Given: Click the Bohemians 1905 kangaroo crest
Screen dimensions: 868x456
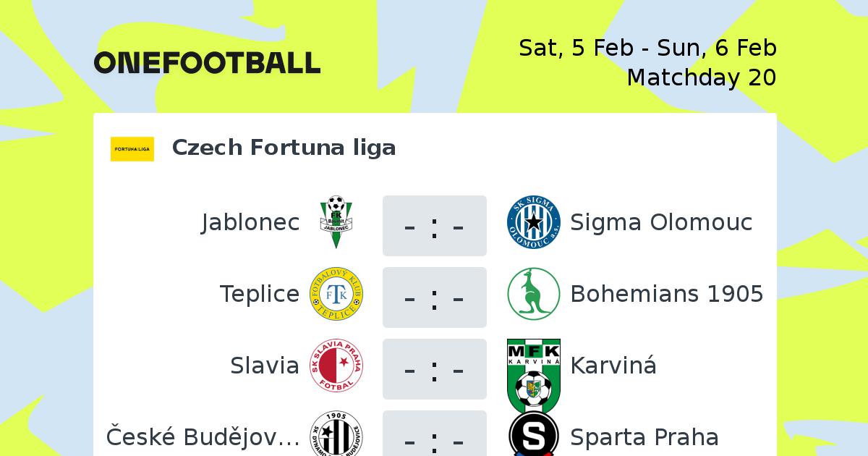Looking at the screenshot, I should pos(534,294).
